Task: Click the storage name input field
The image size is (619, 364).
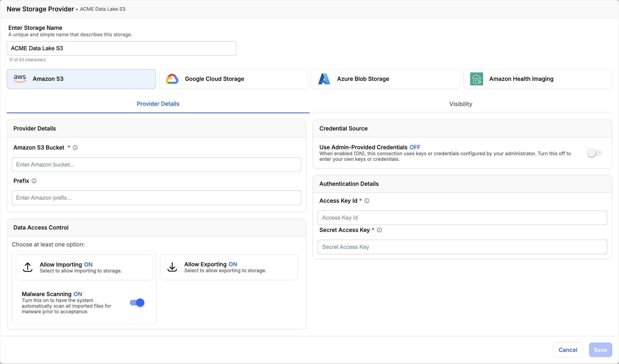Action: (121, 48)
